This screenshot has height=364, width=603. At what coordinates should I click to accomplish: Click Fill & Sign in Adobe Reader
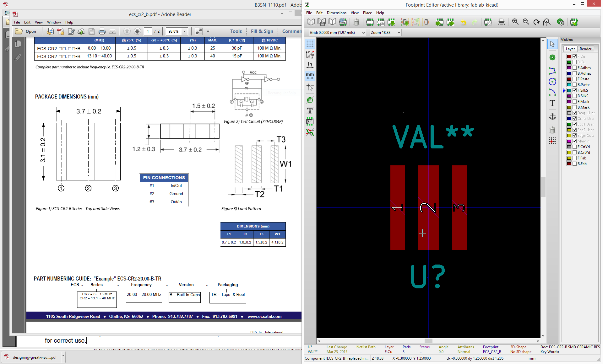point(262,31)
